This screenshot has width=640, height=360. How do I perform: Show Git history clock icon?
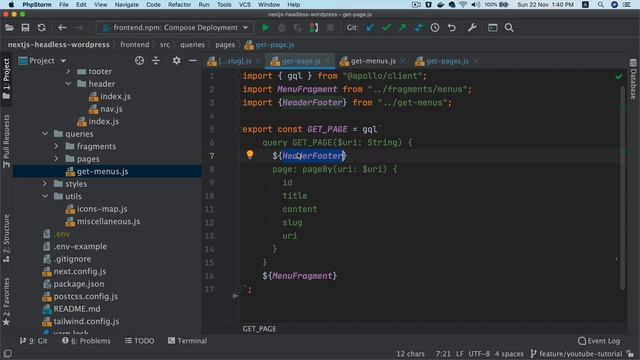435,28
